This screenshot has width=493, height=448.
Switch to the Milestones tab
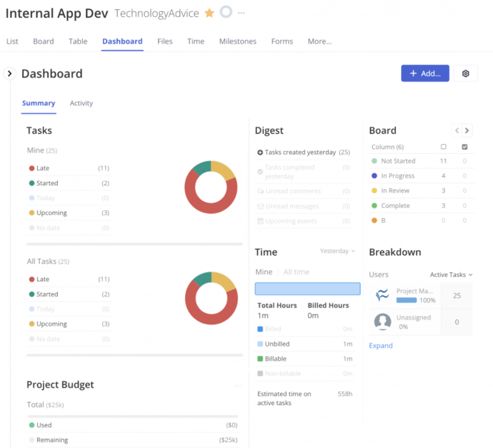[x=238, y=41]
